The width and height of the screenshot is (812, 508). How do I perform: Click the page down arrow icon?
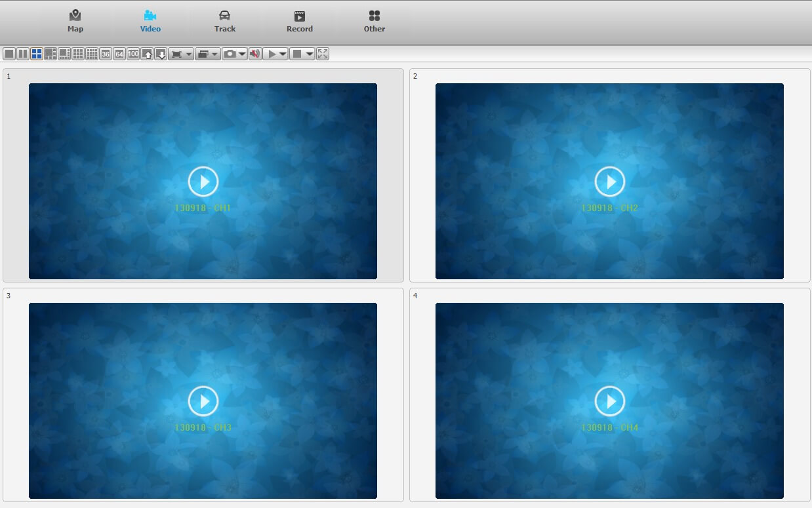(x=161, y=54)
